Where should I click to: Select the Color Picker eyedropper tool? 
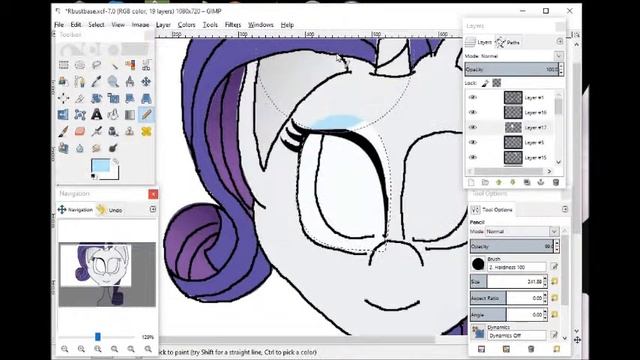click(x=96, y=81)
